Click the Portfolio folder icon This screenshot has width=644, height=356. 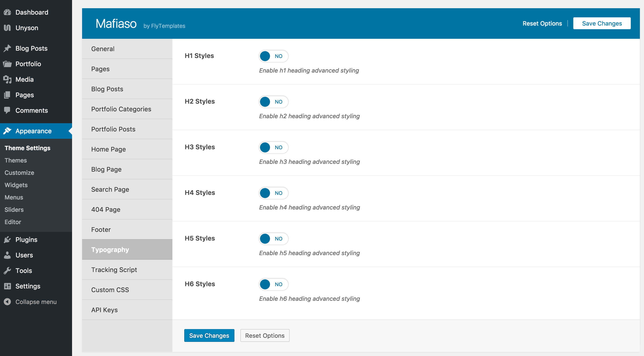(8, 64)
